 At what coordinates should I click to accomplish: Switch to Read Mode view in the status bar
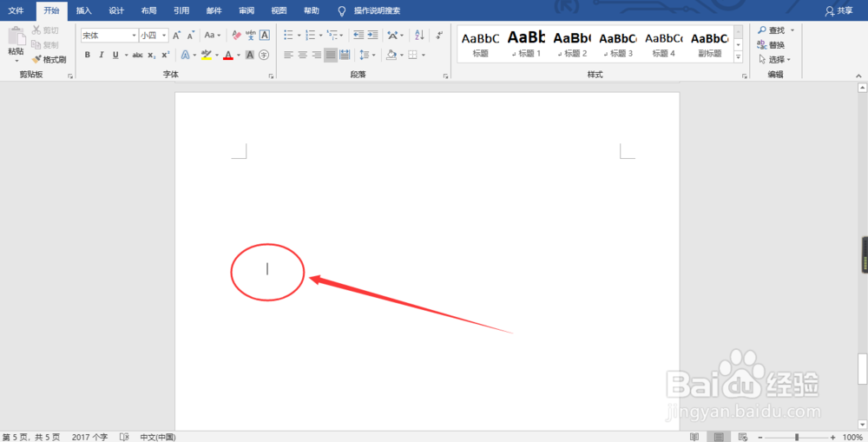click(694, 437)
